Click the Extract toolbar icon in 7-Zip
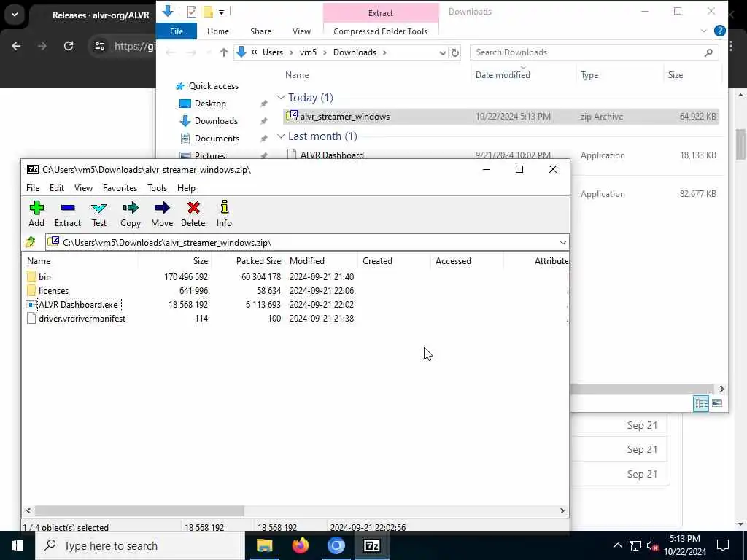The height and width of the screenshot is (560, 747). point(68,214)
